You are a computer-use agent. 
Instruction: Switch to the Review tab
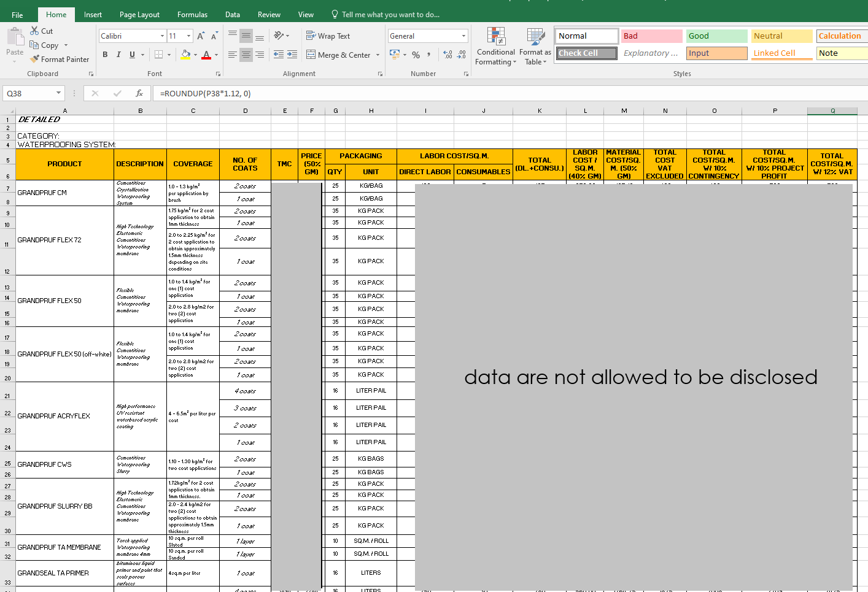269,15
